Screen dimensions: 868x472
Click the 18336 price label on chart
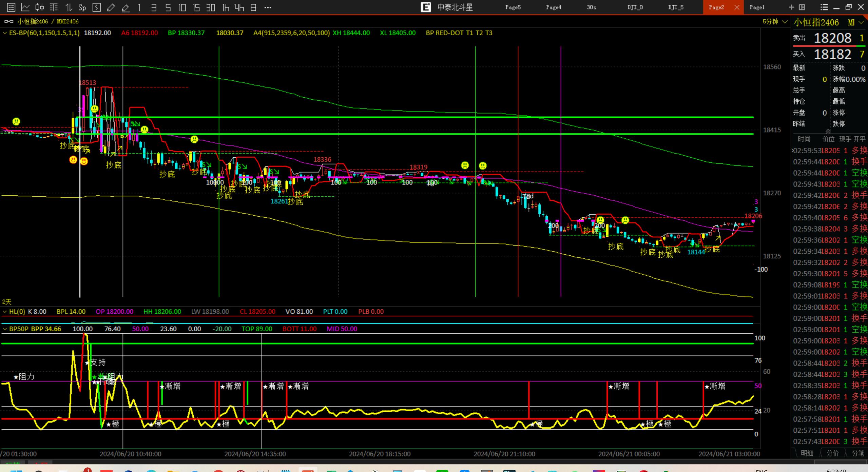tap(322, 160)
